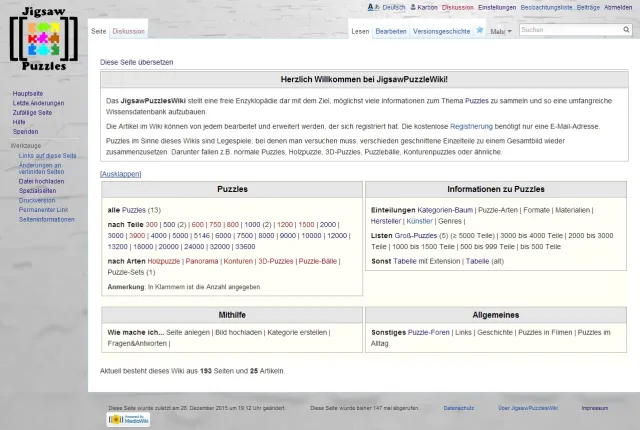
Task: Open the 300 pieces link
Action: 151,225
